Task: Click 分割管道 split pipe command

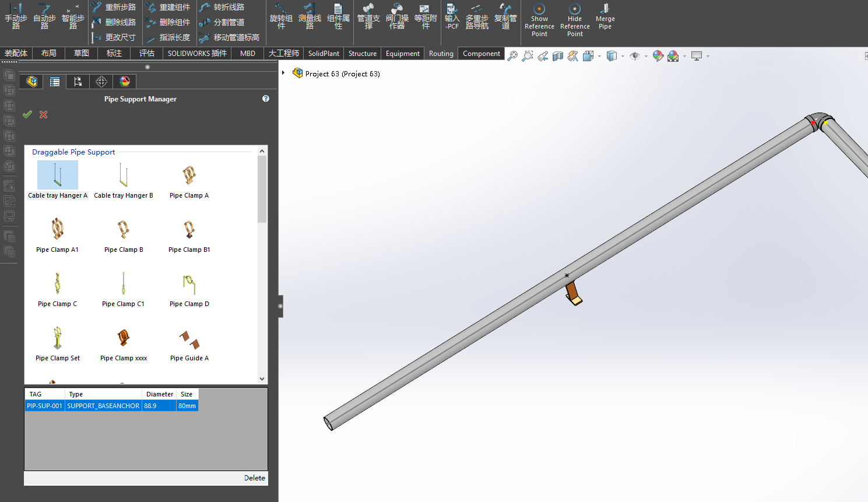Action: [x=222, y=22]
